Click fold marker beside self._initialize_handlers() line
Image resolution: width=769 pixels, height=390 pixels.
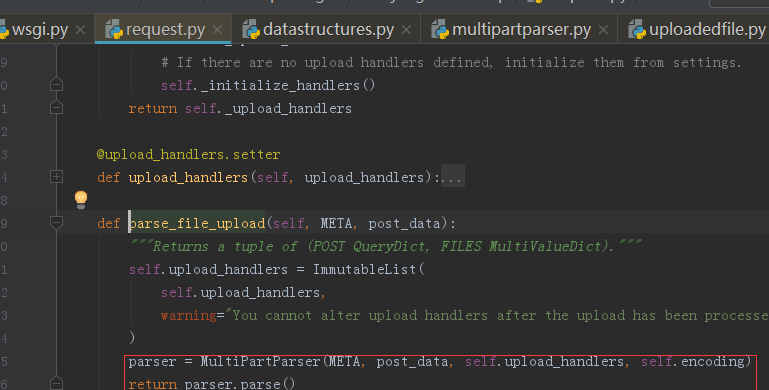coord(56,84)
